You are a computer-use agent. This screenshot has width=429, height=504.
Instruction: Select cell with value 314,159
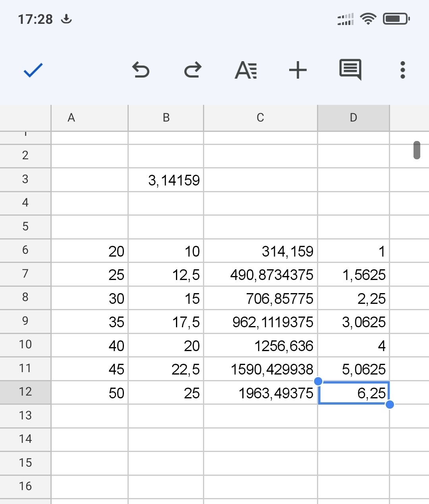click(260, 251)
